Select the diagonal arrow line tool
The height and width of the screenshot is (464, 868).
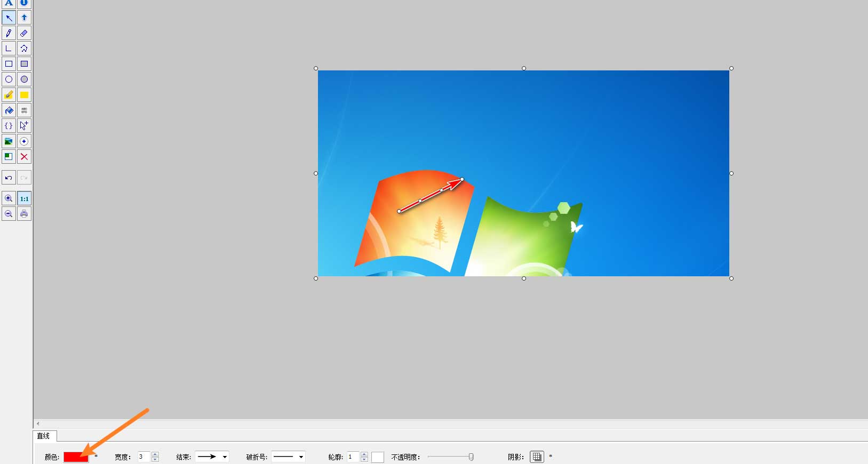(x=9, y=18)
